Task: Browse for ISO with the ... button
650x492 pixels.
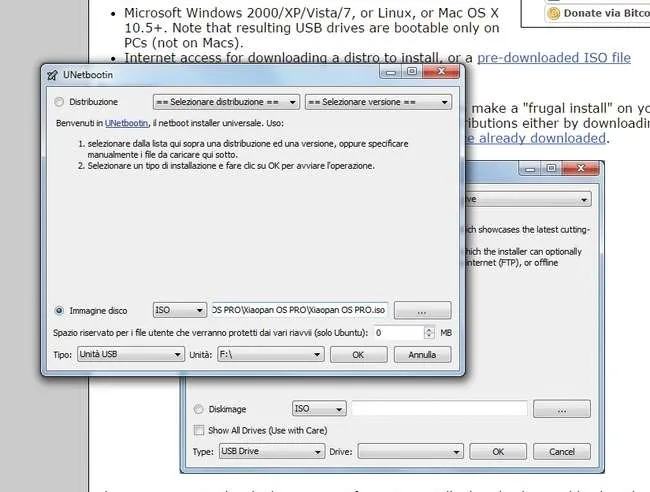Action: (422, 310)
